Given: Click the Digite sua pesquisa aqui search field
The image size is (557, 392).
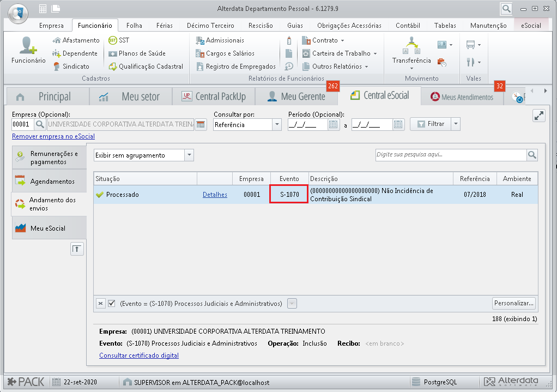Looking at the screenshot, I should pos(451,155).
